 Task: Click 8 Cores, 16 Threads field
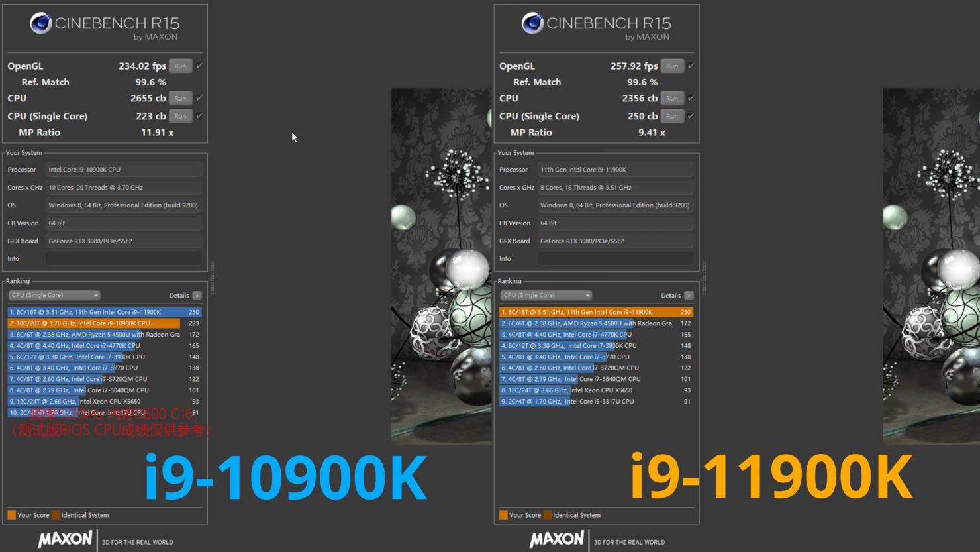pyautogui.click(x=616, y=188)
